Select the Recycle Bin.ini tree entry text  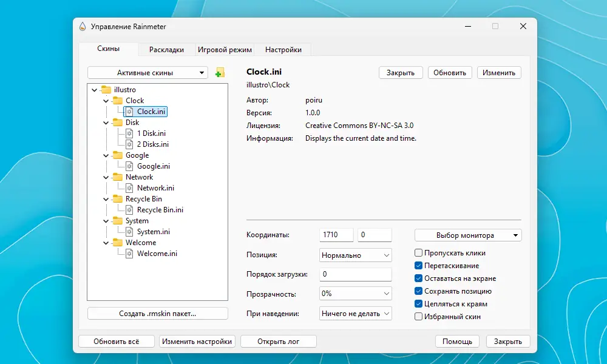[160, 210]
